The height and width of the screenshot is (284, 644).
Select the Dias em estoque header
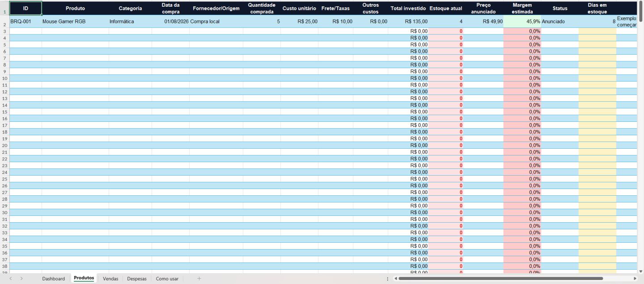pos(597,8)
